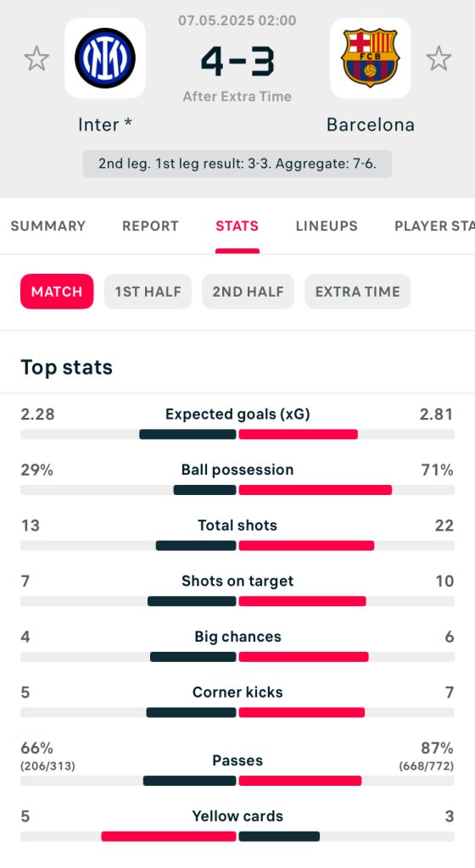The width and height of the screenshot is (475, 868).
Task: Select the MATCH stats filter
Action: (x=57, y=292)
